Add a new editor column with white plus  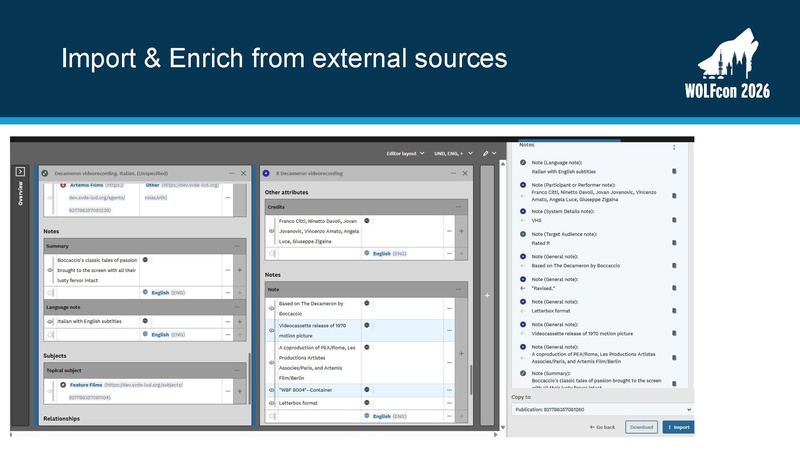487,295
